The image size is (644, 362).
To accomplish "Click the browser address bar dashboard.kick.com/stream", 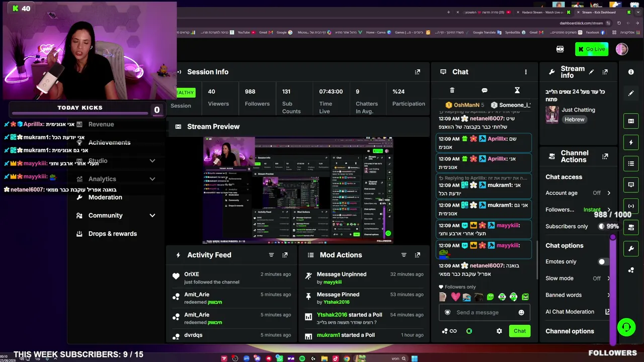I will (581, 23).
